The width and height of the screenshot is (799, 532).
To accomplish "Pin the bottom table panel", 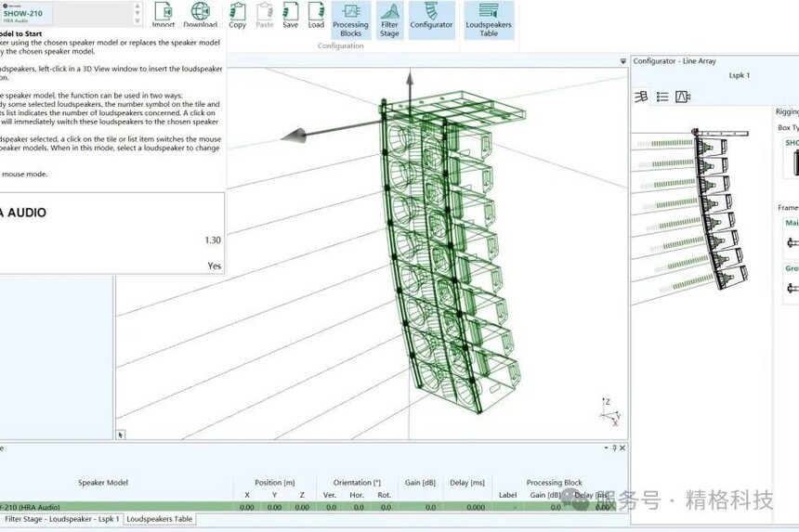I will pos(614,448).
